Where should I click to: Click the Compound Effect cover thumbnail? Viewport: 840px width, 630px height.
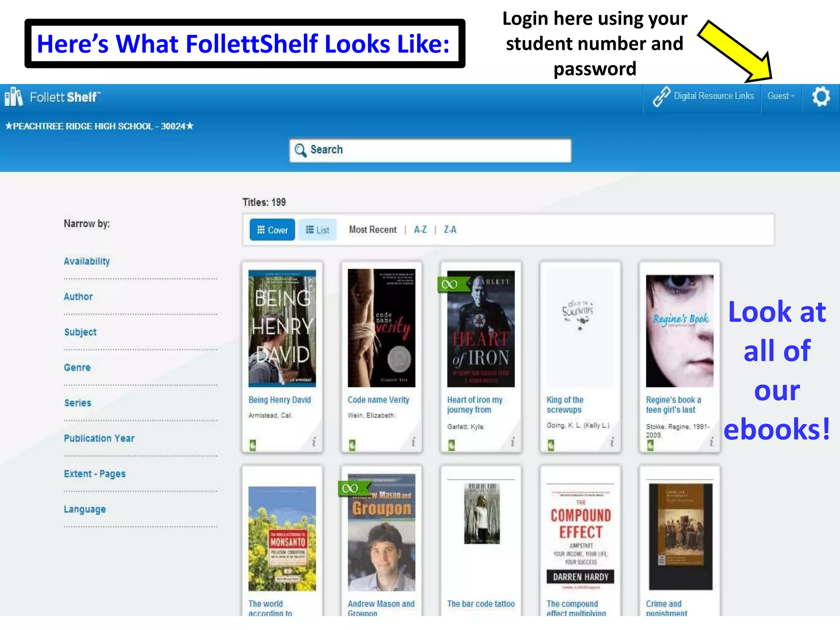pos(580,536)
